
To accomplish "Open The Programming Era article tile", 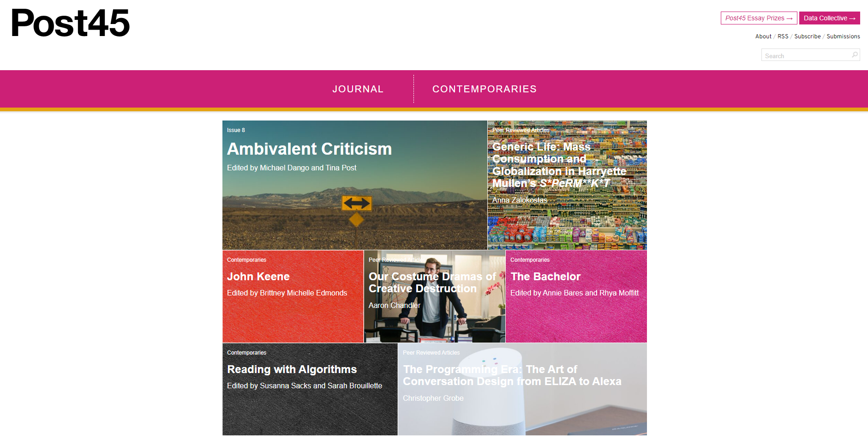I will point(522,389).
